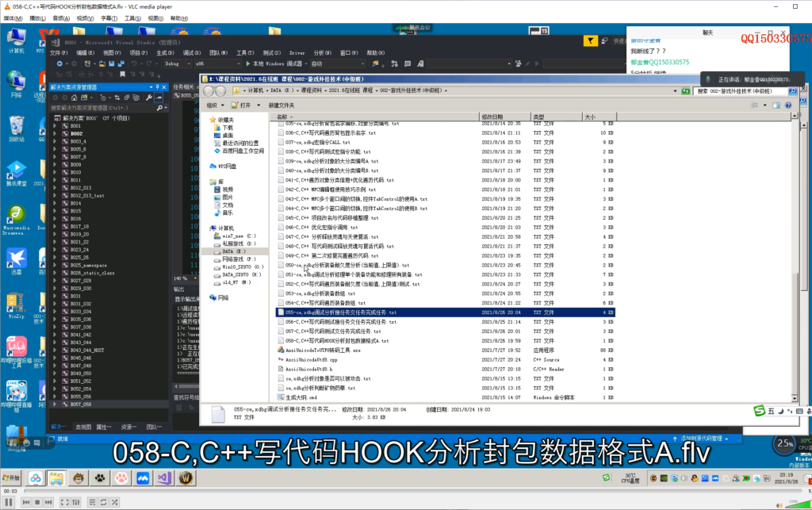Expand the B002 project node
Viewport: 812px width, 510px height.
(x=55, y=133)
